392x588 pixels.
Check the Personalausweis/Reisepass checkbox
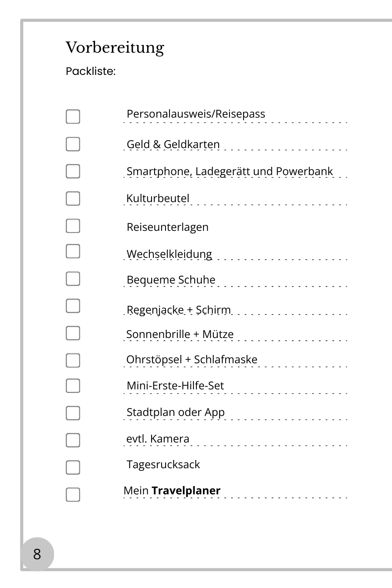click(x=73, y=117)
